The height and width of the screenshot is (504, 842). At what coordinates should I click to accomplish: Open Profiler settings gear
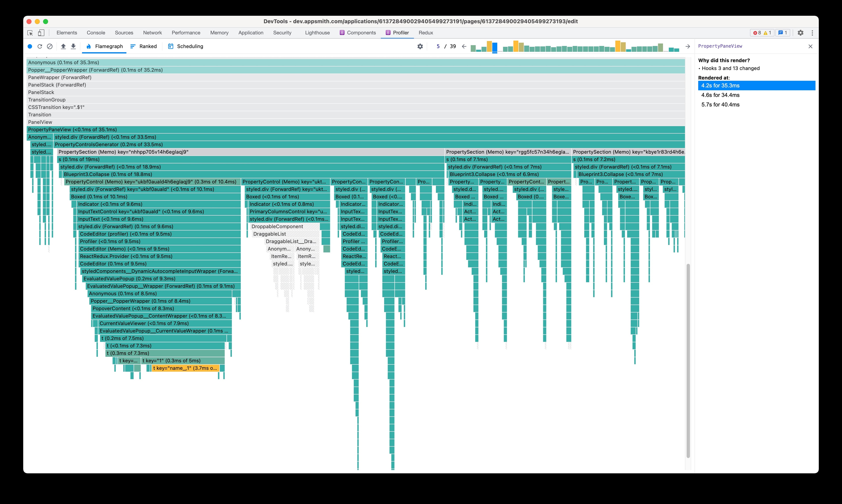tap(420, 46)
